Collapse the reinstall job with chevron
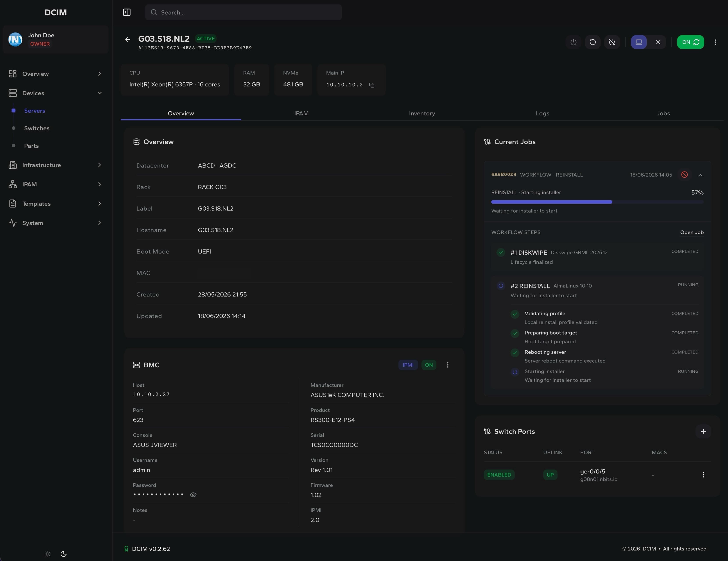 (700, 175)
